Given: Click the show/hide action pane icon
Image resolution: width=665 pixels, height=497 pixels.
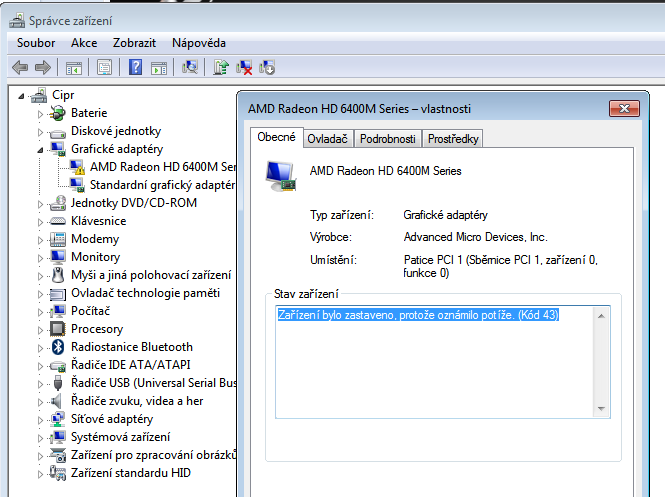Looking at the screenshot, I should tap(159, 67).
